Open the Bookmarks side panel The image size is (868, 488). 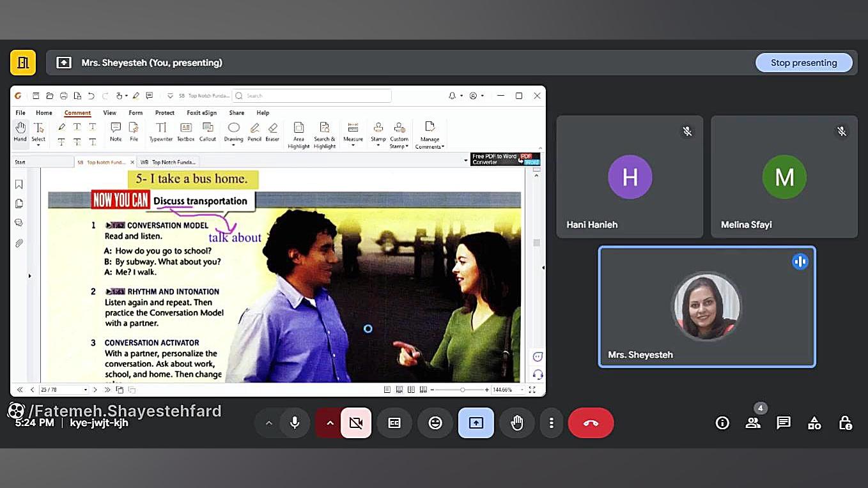[19, 184]
